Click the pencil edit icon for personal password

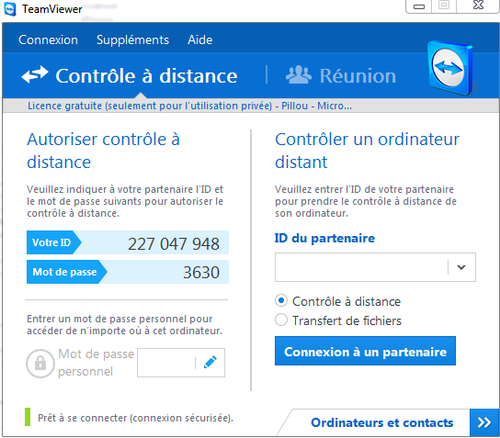click(x=210, y=362)
